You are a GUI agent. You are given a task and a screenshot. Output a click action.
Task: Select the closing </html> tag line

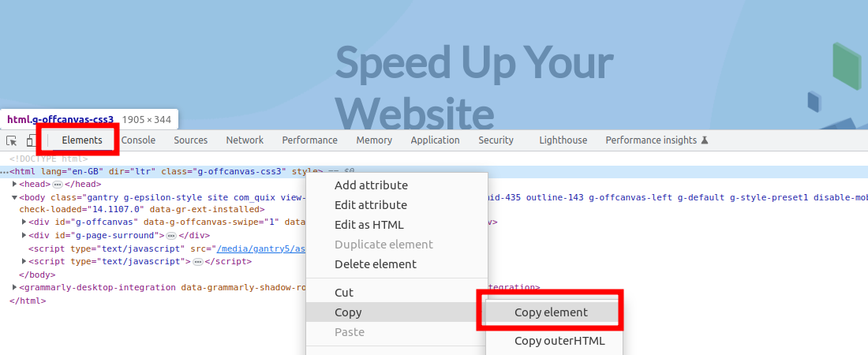pyautogui.click(x=28, y=301)
